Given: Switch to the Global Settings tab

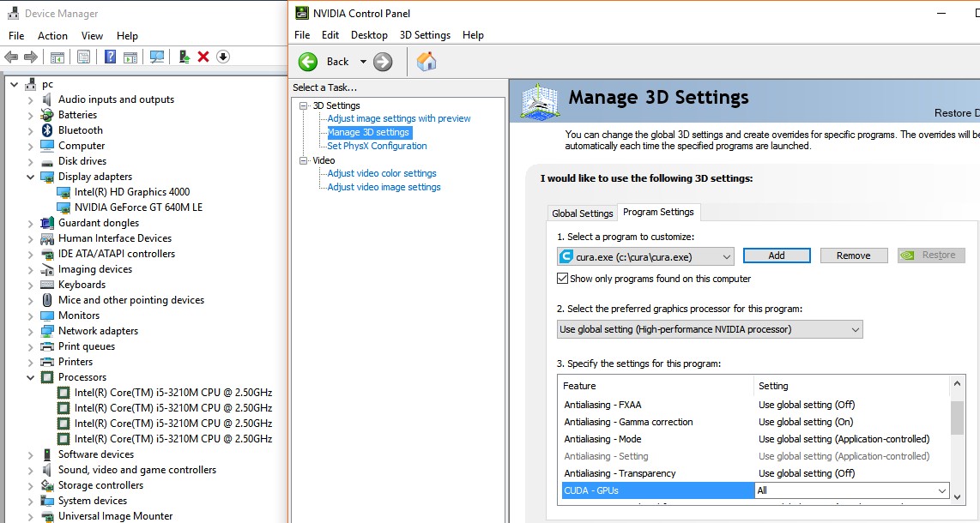Looking at the screenshot, I should tap(583, 213).
